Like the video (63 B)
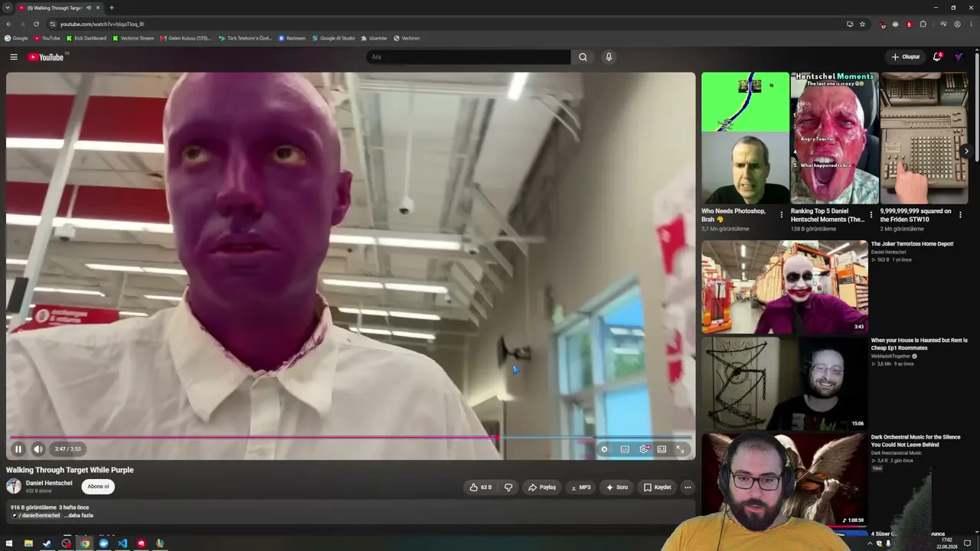980x551 pixels. 481,487
